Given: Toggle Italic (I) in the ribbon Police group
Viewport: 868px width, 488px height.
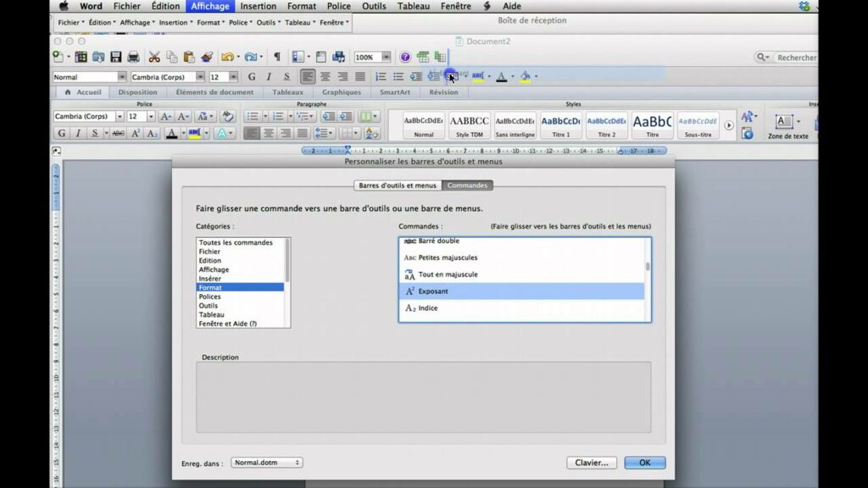Looking at the screenshot, I should coord(78,133).
